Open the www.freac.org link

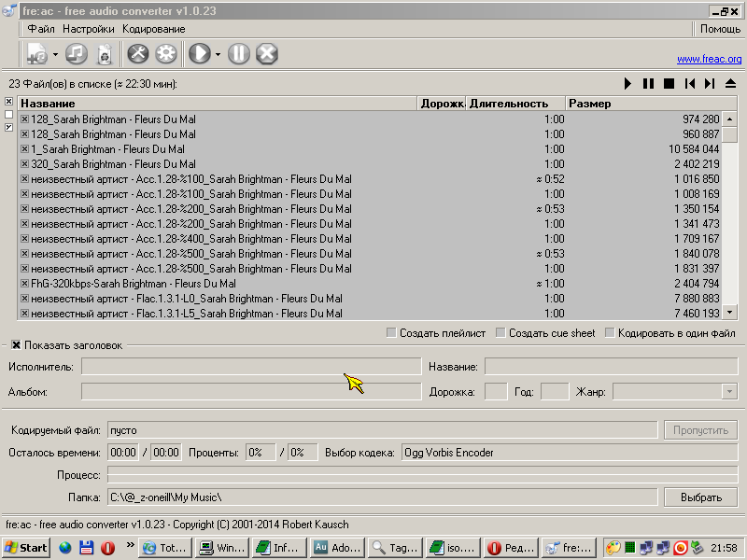(709, 60)
